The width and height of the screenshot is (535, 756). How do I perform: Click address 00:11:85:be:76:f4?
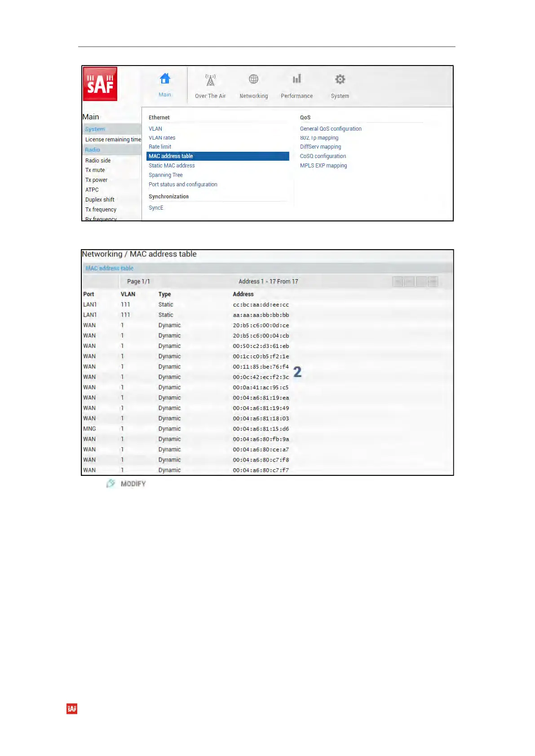click(261, 366)
